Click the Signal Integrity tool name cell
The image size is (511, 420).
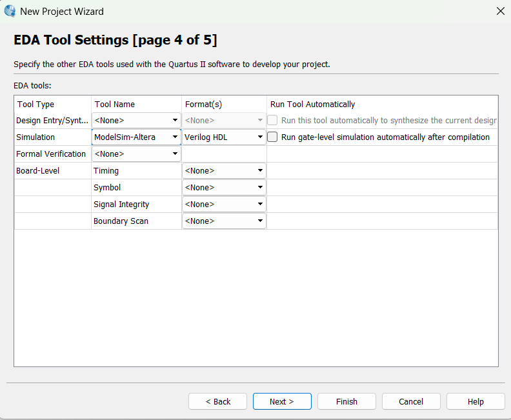pos(136,205)
